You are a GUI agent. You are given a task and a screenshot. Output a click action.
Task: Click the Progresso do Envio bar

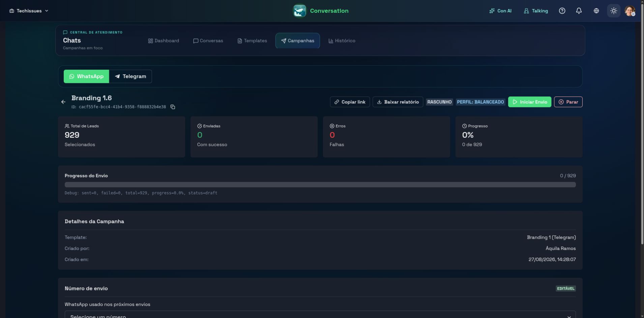click(320, 185)
